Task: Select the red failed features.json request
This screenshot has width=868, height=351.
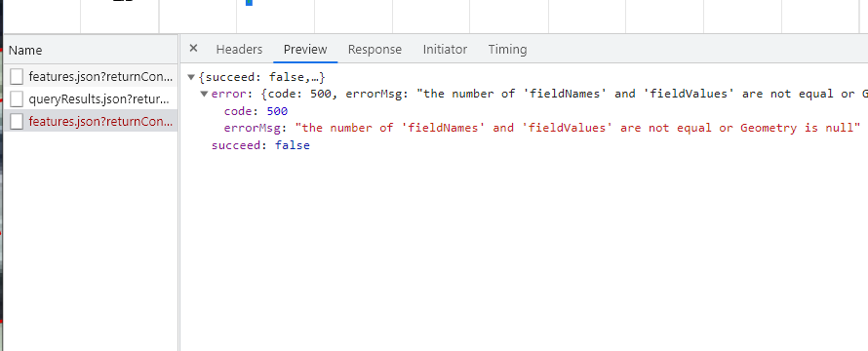Action: click(x=91, y=121)
